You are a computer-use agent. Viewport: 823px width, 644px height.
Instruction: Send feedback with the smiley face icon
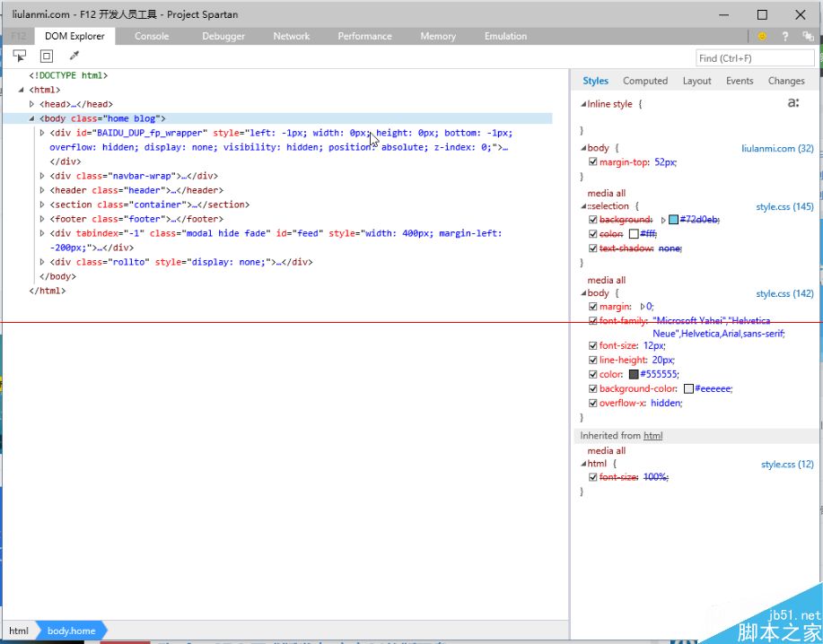762,37
